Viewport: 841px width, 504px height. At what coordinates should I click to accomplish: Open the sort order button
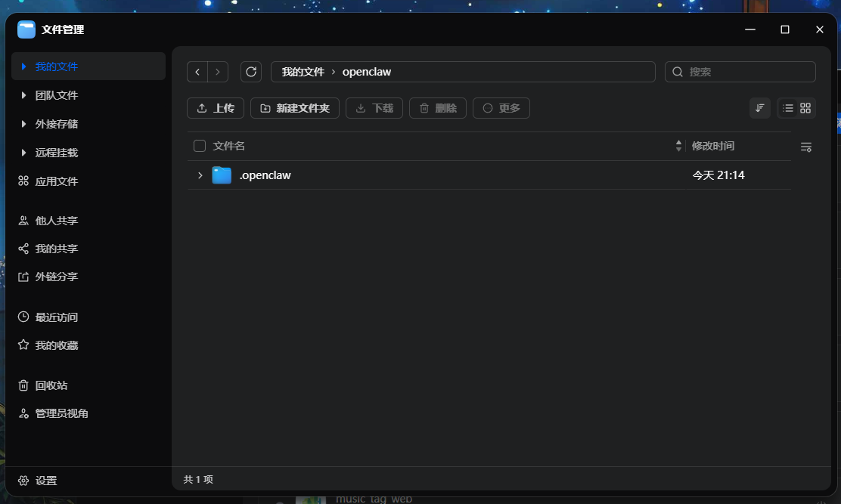759,108
